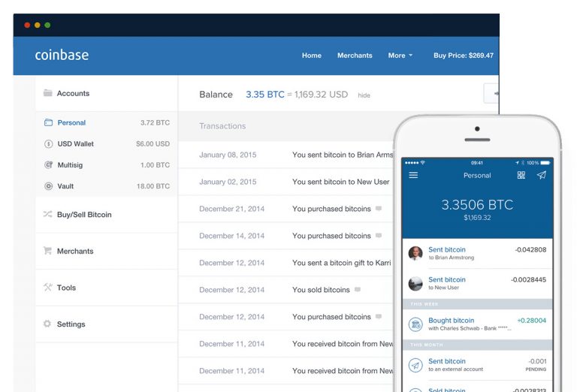The image size is (577, 392).
Task: Select the Multisig account
Action: [107, 164]
